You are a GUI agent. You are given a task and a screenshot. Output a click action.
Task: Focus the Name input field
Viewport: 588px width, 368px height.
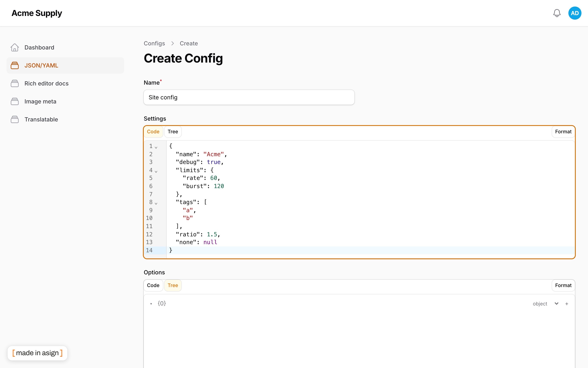pyautogui.click(x=249, y=97)
